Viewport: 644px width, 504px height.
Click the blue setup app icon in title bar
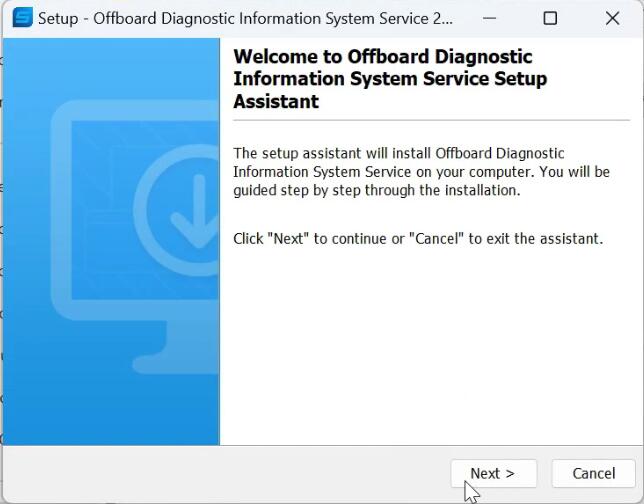(23, 18)
